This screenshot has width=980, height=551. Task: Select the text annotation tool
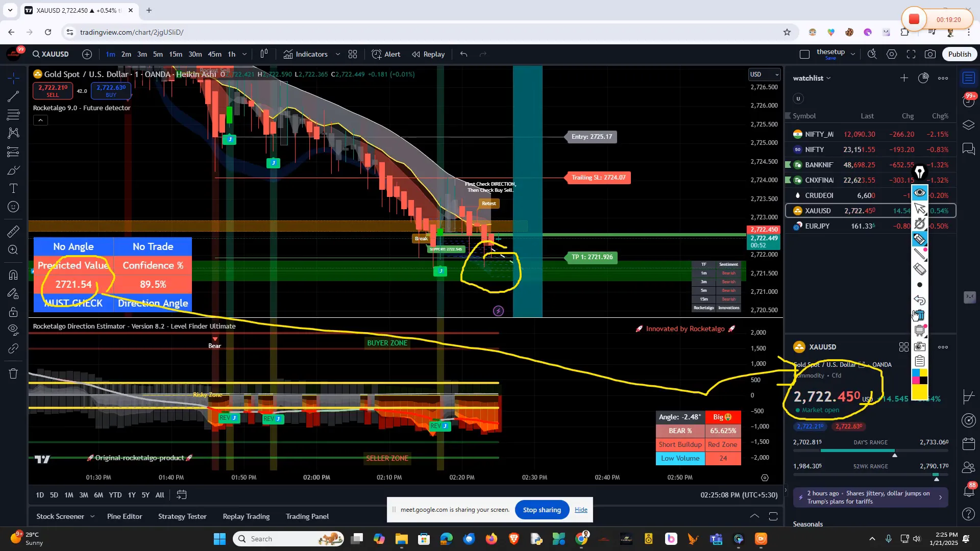(x=14, y=188)
